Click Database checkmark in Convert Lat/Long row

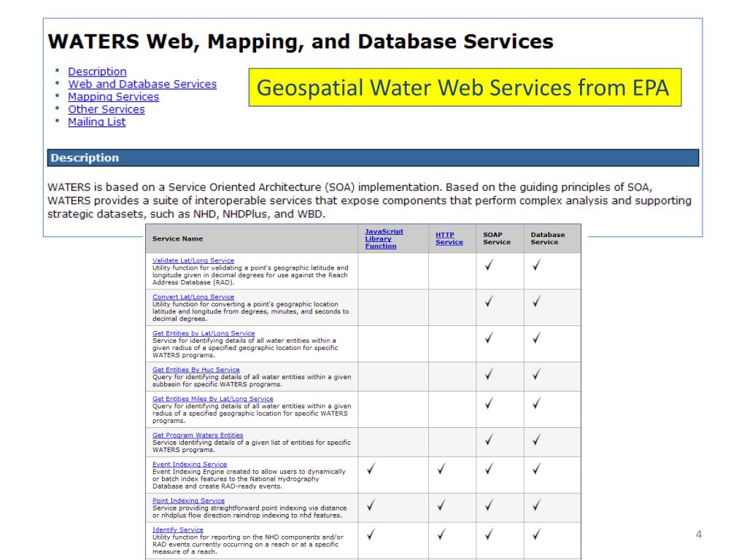pos(536,301)
